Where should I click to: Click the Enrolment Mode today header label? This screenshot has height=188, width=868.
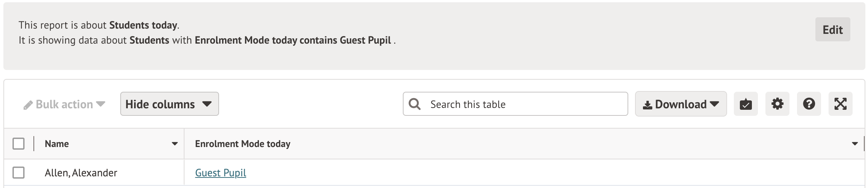pos(242,144)
